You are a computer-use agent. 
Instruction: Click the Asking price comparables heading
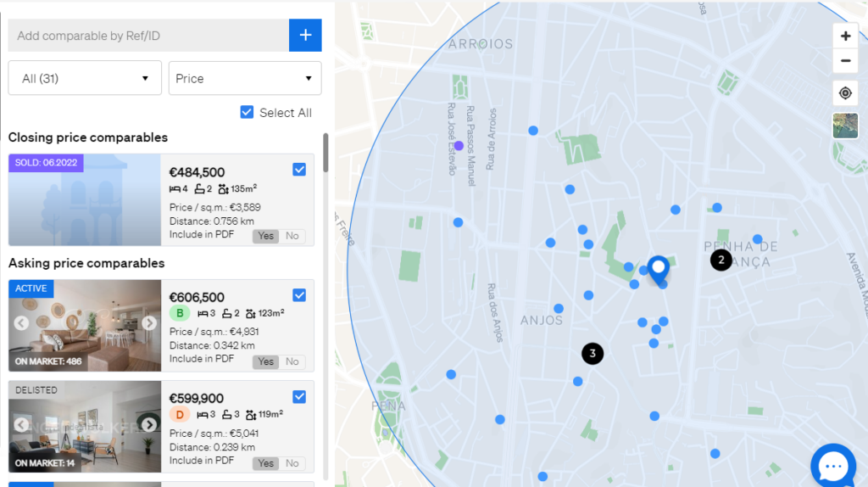click(86, 263)
